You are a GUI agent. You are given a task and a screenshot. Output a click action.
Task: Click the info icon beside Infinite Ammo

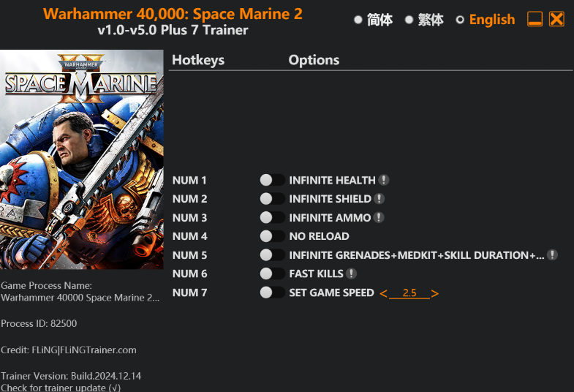pyautogui.click(x=379, y=217)
